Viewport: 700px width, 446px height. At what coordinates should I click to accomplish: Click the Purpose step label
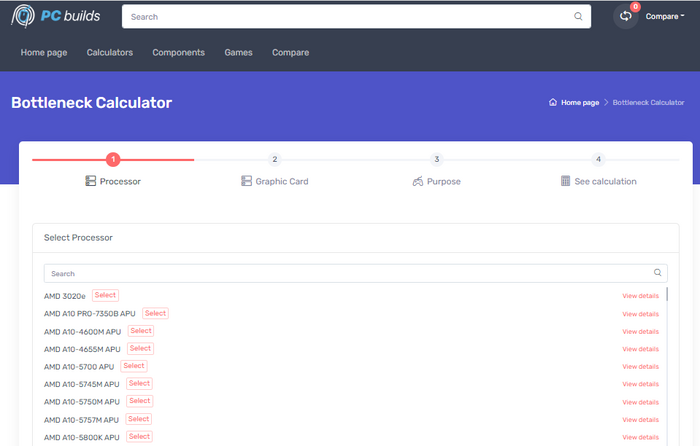[x=444, y=181]
